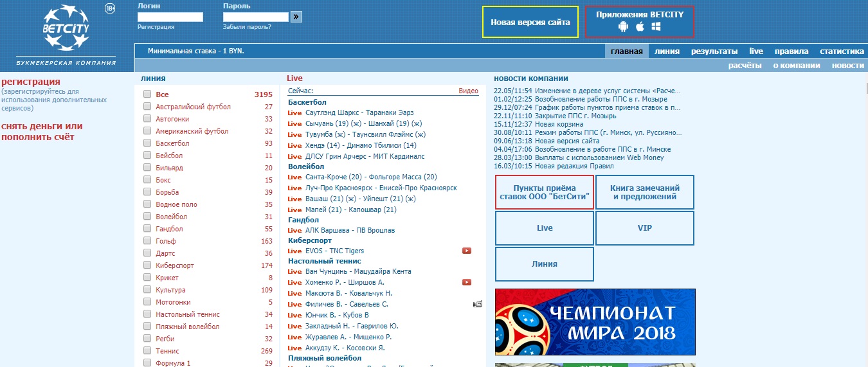Select the Волейбол checkbox
Image resolution: width=868 pixels, height=367 pixels.
147,216
